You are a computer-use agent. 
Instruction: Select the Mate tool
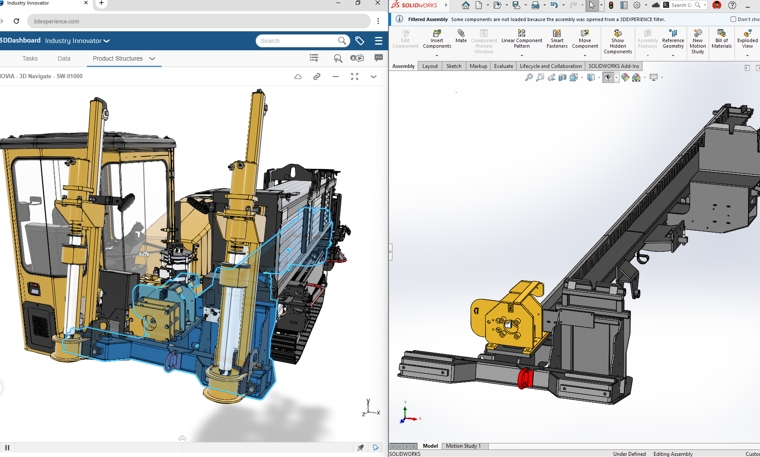(x=461, y=36)
